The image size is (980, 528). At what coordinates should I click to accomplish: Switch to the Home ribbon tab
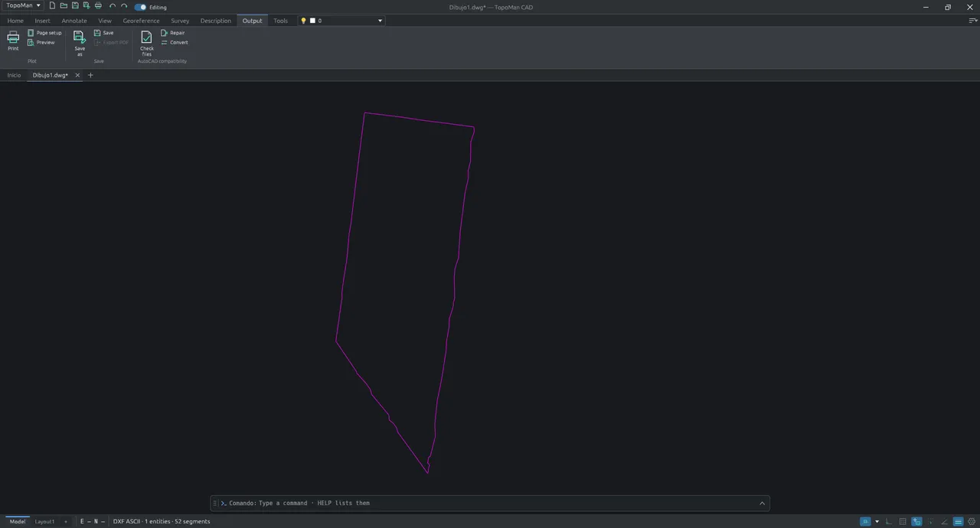(15, 21)
